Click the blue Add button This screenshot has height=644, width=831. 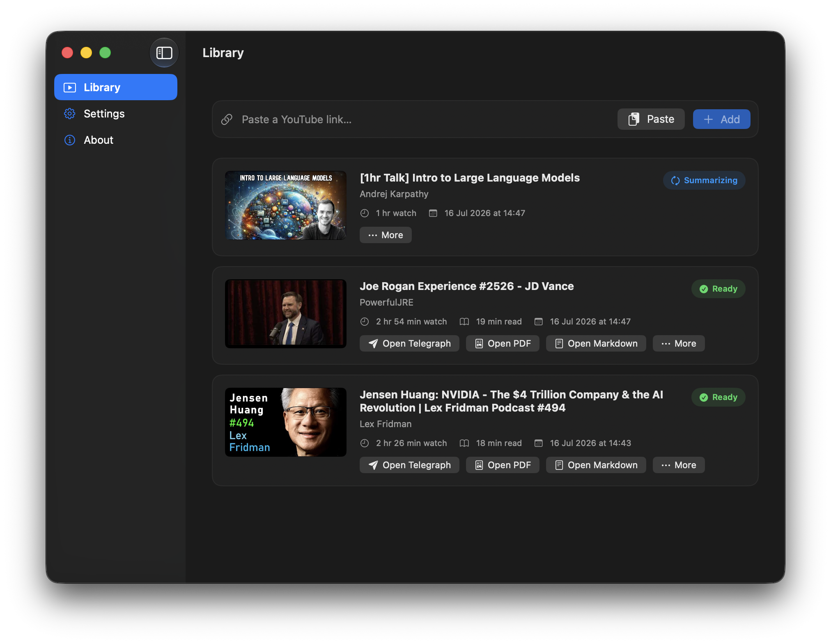click(x=721, y=119)
